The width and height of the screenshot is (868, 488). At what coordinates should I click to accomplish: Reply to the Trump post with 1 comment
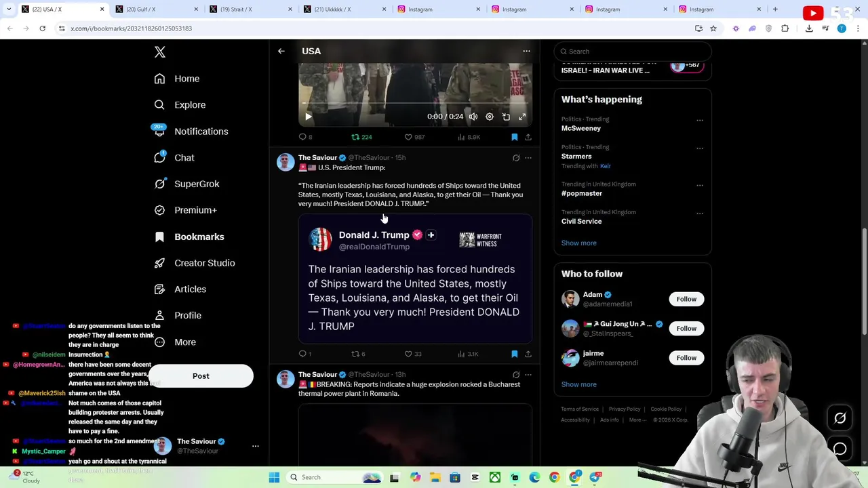click(x=305, y=354)
